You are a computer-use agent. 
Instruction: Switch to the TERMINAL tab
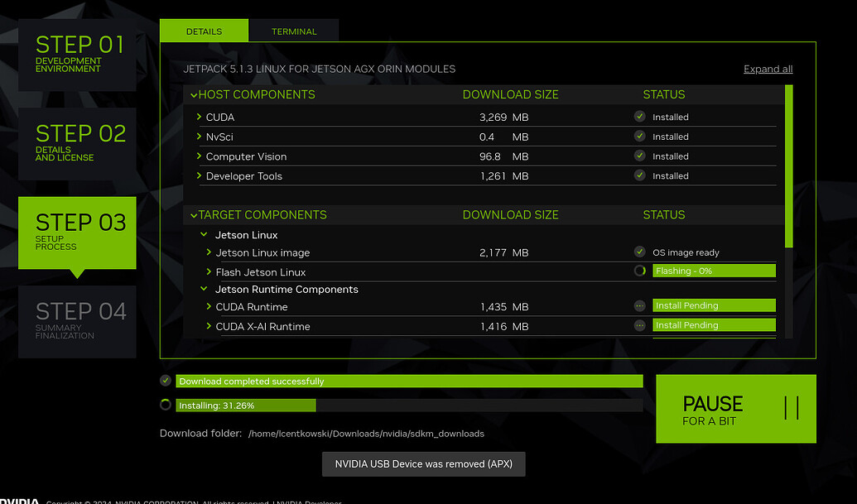294,30
